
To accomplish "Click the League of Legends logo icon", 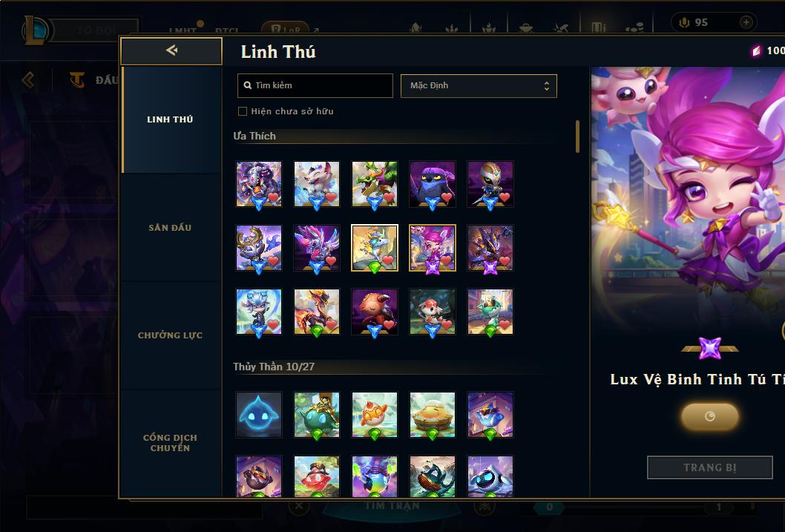I will [x=35, y=30].
